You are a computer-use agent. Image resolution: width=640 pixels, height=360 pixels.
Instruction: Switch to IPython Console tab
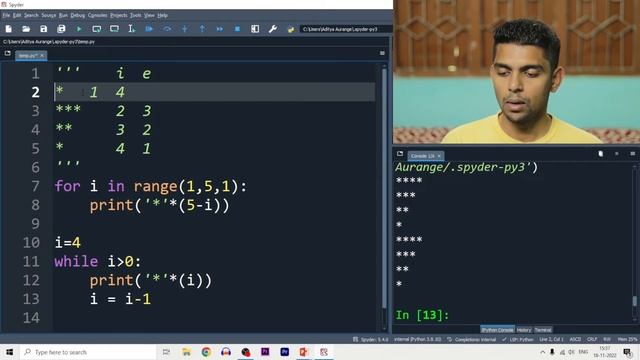point(497,330)
